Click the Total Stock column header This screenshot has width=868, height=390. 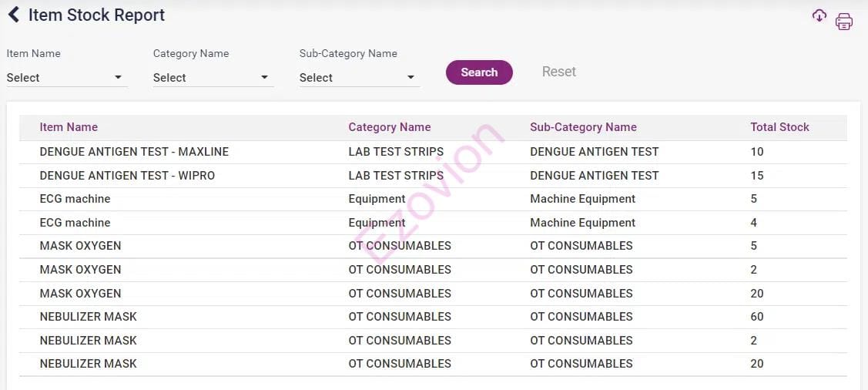pyautogui.click(x=779, y=127)
